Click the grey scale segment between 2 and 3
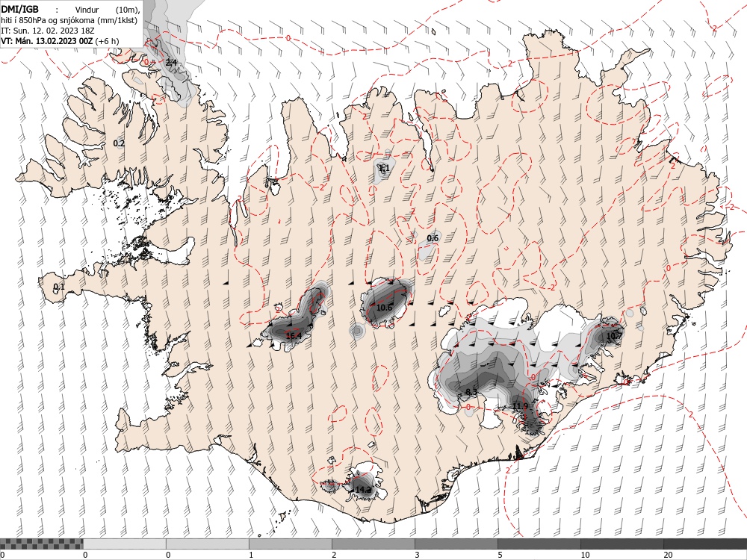This screenshot has height=560, width=747. [x=373, y=544]
